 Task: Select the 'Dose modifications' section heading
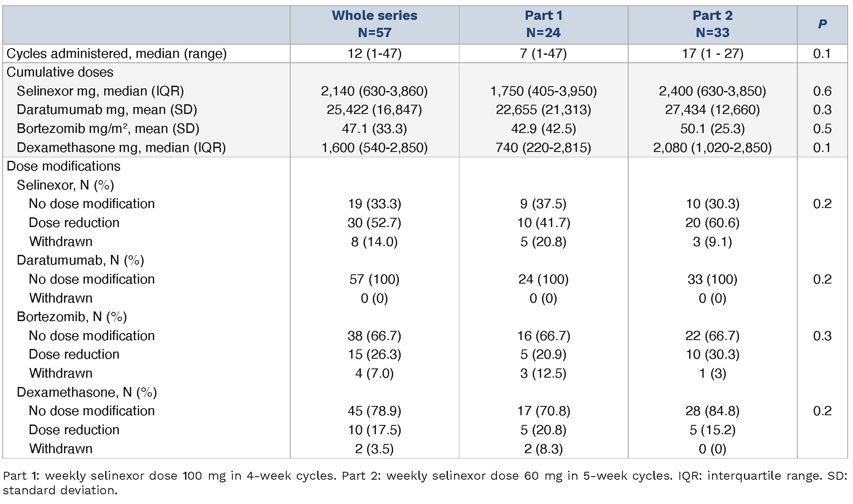pos(64,166)
